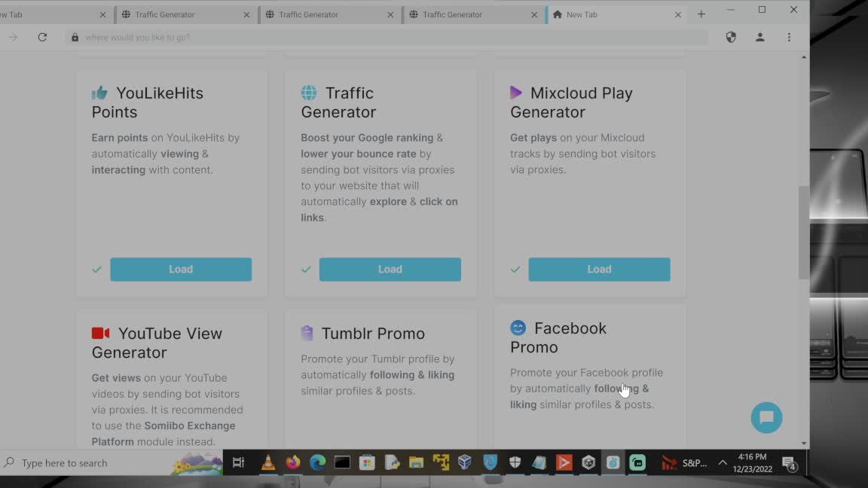
Task: Click the scrollbar down arrow
Action: [x=804, y=443]
